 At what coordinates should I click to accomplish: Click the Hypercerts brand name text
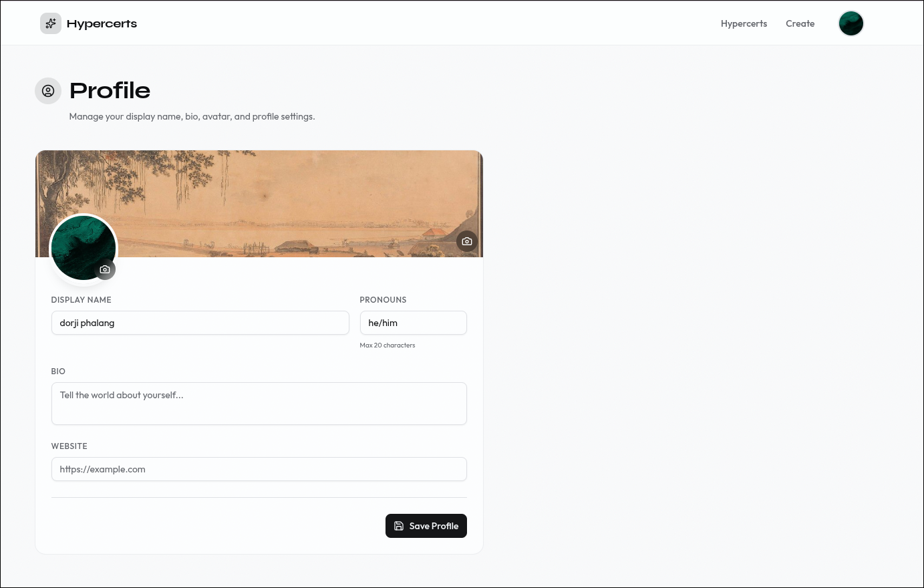coord(102,23)
